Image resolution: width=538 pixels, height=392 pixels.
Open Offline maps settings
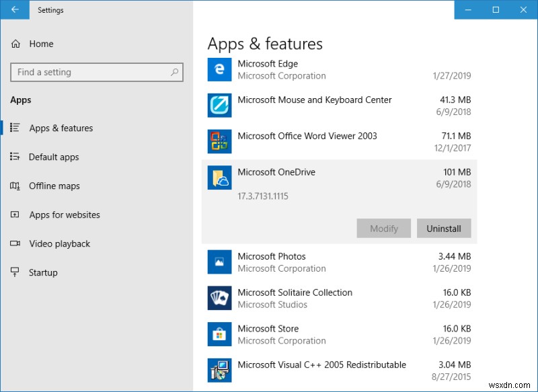54,186
